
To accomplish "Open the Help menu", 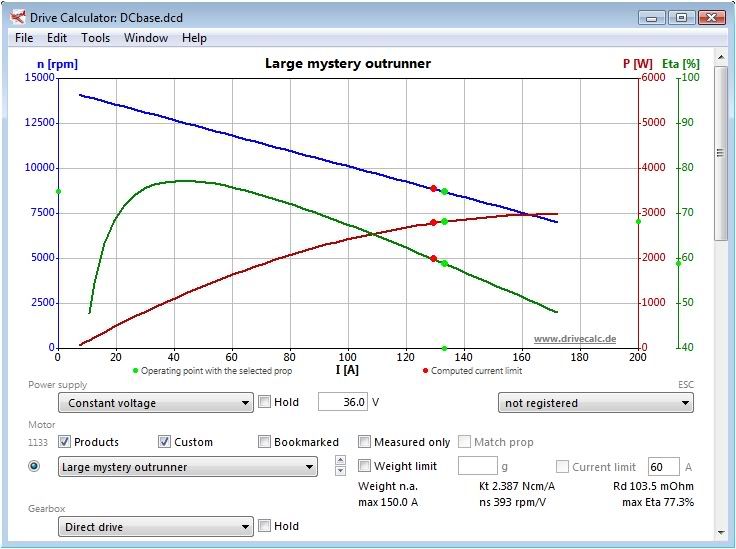I will coord(194,38).
